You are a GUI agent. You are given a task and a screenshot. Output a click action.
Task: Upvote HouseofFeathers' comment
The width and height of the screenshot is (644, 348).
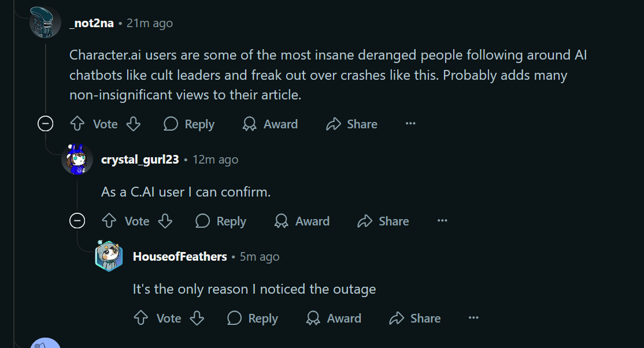[x=141, y=318]
